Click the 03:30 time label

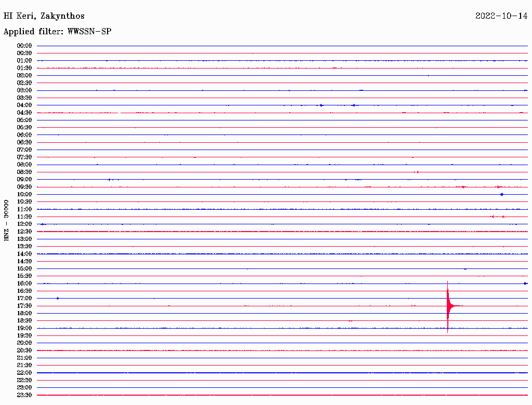[x=24, y=98]
